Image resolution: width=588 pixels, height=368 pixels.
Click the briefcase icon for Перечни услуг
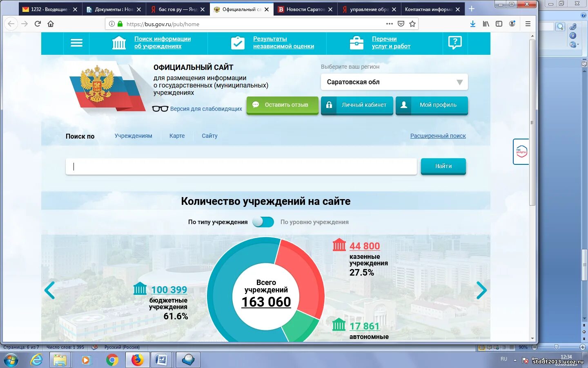coord(356,42)
